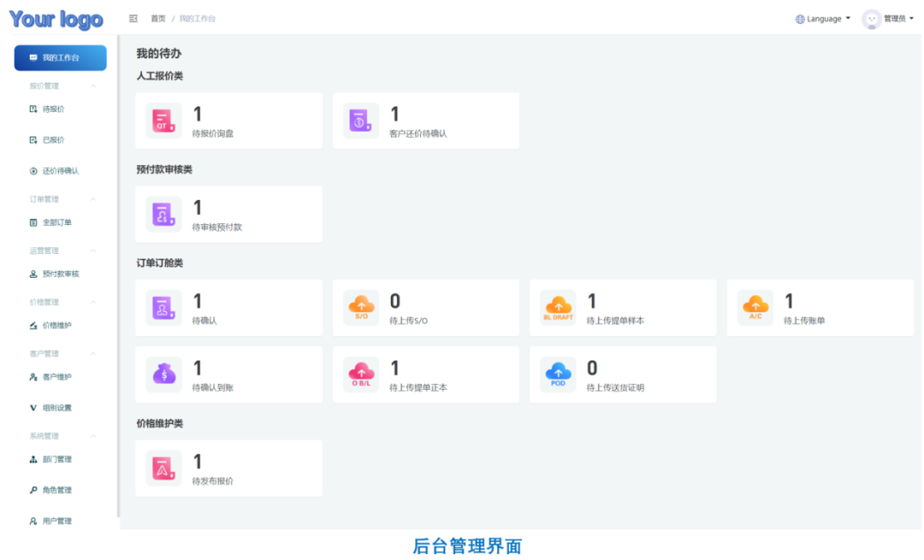The width and height of the screenshot is (924, 560).
Task: Click the purple 客户还价待确认 icon
Action: [x=360, y=121]
